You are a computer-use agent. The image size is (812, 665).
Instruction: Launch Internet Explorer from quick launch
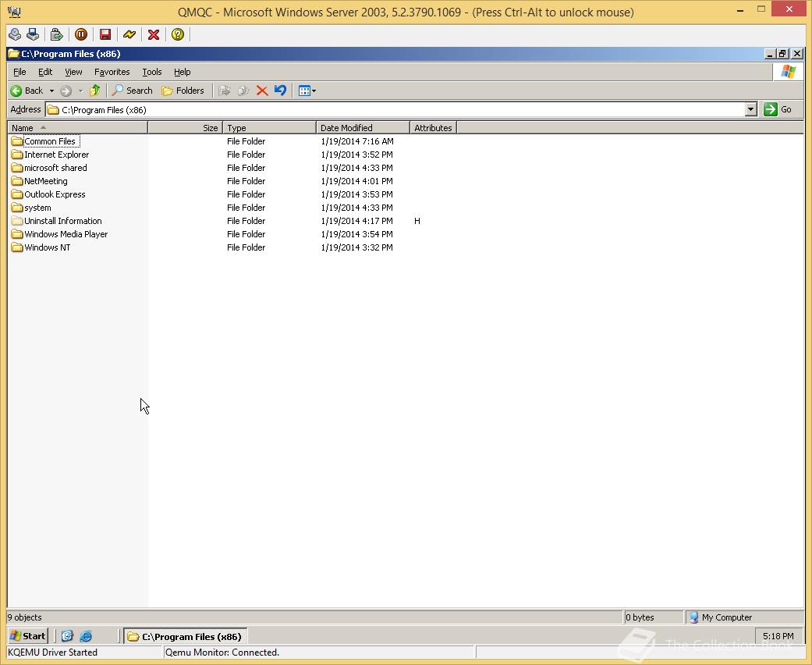coord(86,636)
